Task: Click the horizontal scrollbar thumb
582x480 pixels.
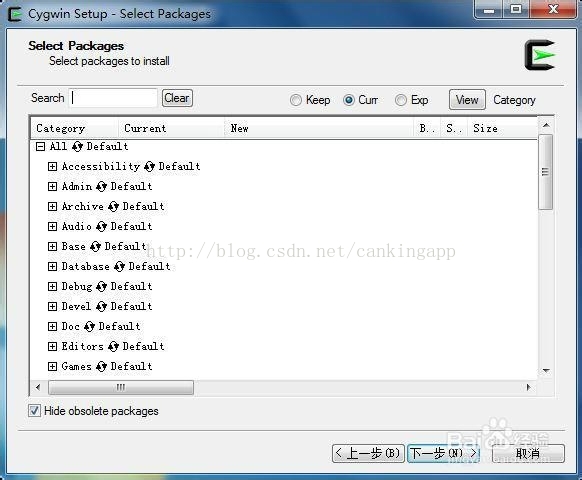Action: tap(121, 388)
